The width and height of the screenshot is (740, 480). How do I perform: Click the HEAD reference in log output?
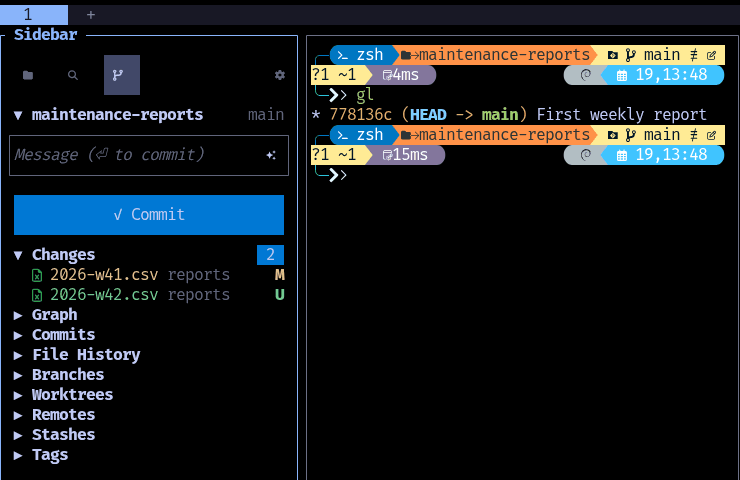[428, 115]
